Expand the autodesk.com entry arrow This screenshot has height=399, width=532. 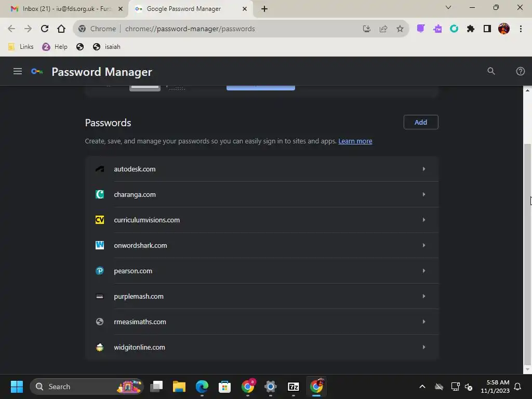pyautogui.click(x=424, y=169)
